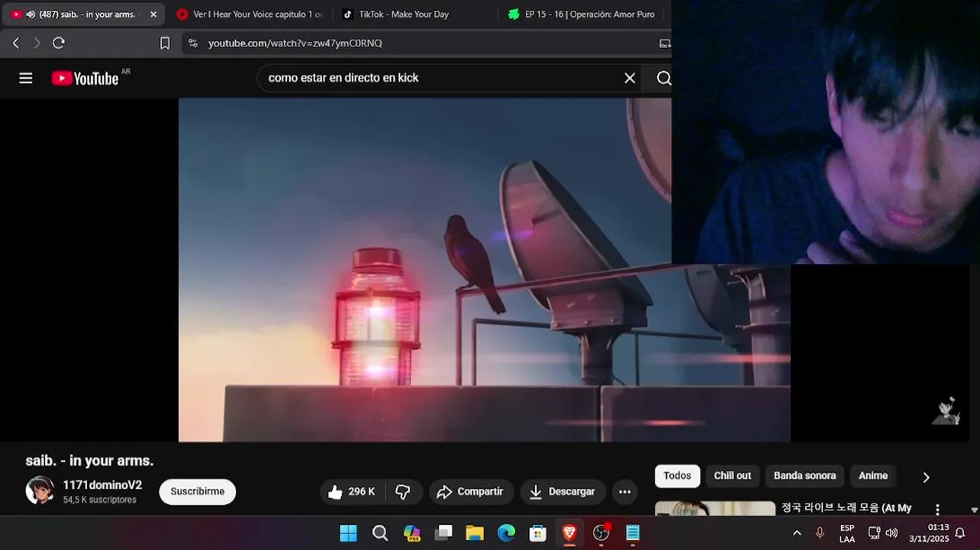Image resolution: width=980 pixels, height=550 pixels.
Task: Open site settings icon in address bar
Action: (192, 43)
